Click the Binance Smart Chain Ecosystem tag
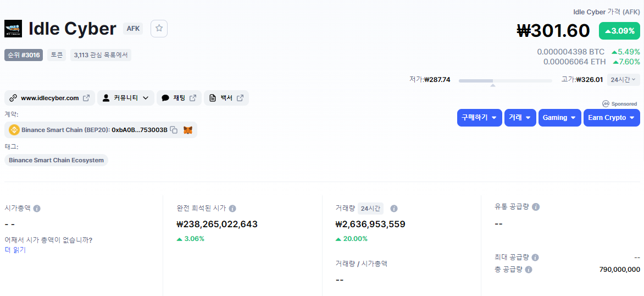 (56, 160)
